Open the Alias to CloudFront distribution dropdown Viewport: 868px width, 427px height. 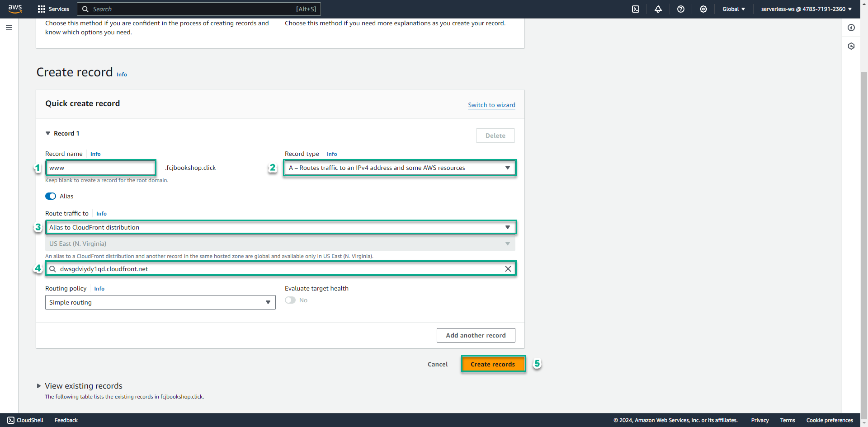[x=280, y=227]
